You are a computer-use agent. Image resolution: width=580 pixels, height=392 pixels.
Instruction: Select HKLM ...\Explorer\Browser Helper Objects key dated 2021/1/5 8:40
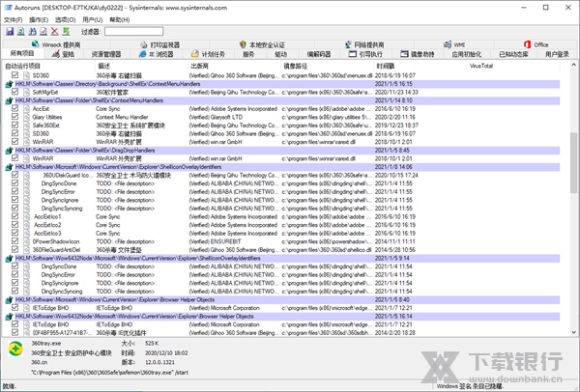(x=282, y=299)
